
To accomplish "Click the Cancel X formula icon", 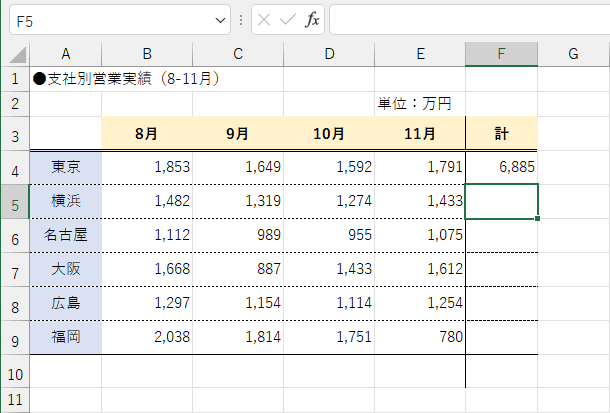I will 264,19.
